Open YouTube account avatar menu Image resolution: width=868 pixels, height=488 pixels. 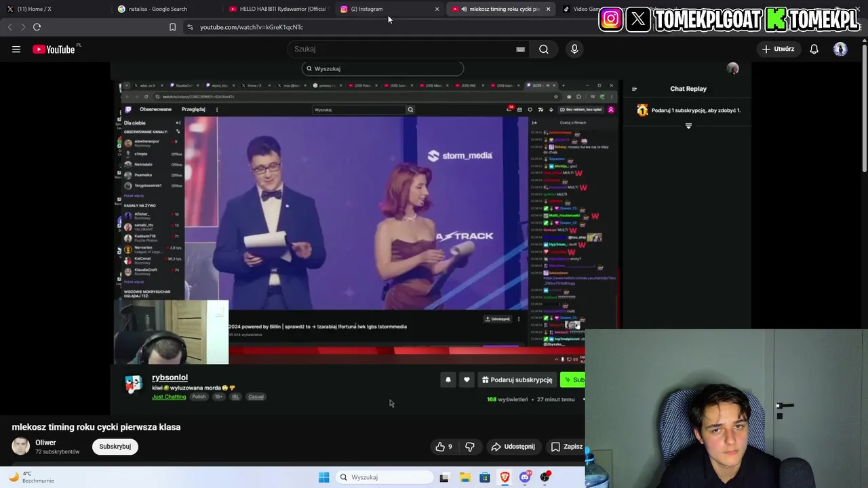click(x=840, y=49)
